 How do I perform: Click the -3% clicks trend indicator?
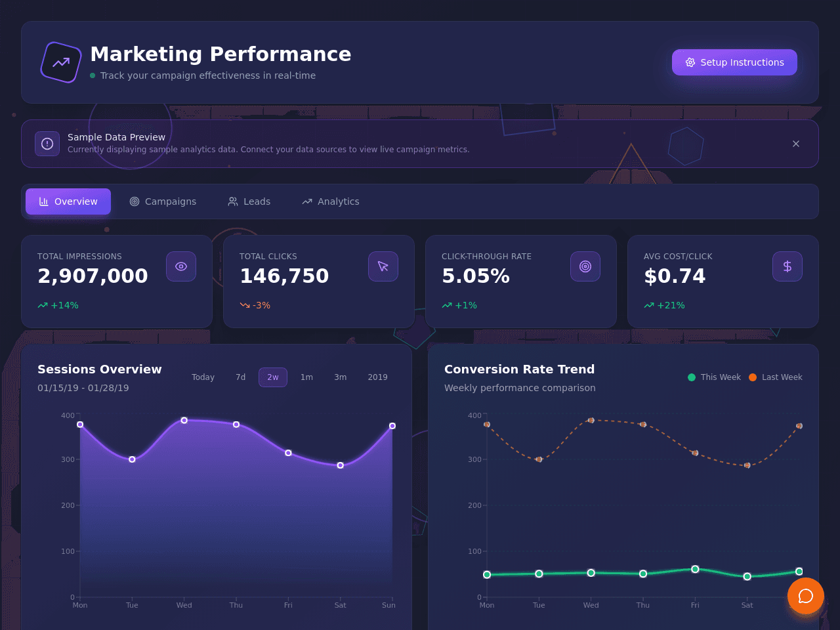[255, 305]
